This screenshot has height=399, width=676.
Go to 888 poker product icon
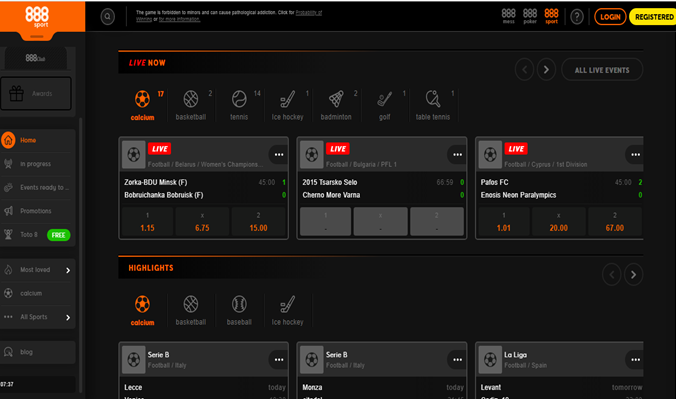click(x=530, y=16)
